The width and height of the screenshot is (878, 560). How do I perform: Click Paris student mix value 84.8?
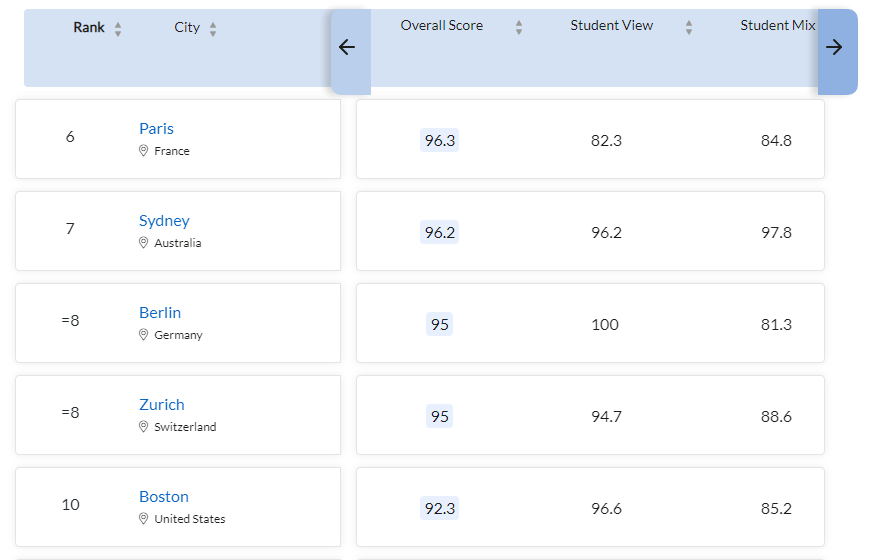coord(776,141)
